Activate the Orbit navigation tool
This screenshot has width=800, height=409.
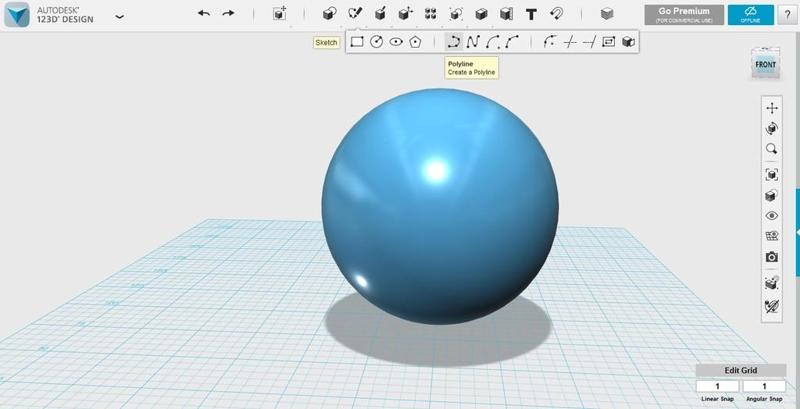pos(772,129)
